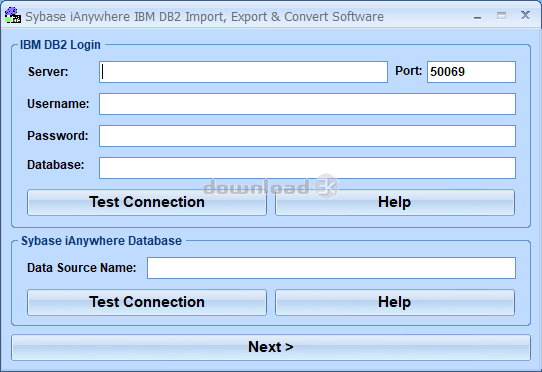This screenshot has width=542, height=372.
Task: Open Help for IBM DB2 Login
Action: click(x=395, y=202)
